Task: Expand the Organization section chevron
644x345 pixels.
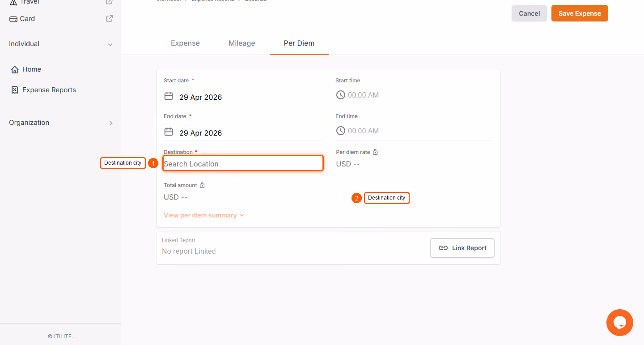Action: click(x=111, y=123)
